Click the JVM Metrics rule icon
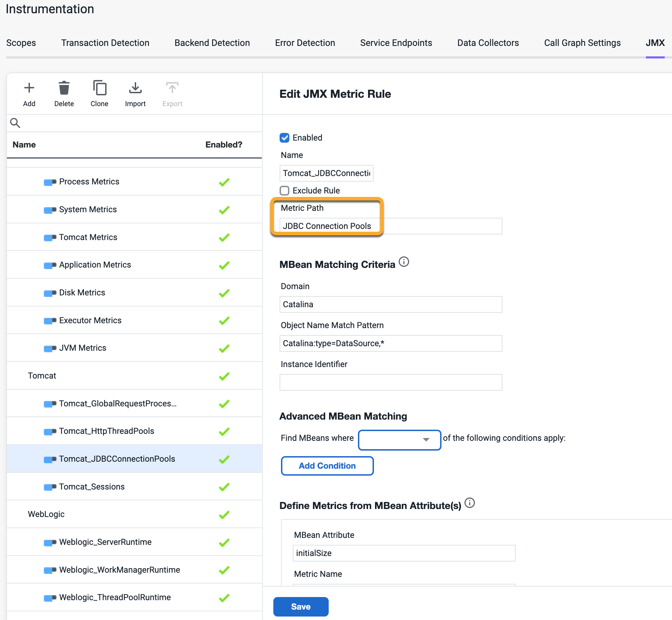 click(x=50, y=348)
